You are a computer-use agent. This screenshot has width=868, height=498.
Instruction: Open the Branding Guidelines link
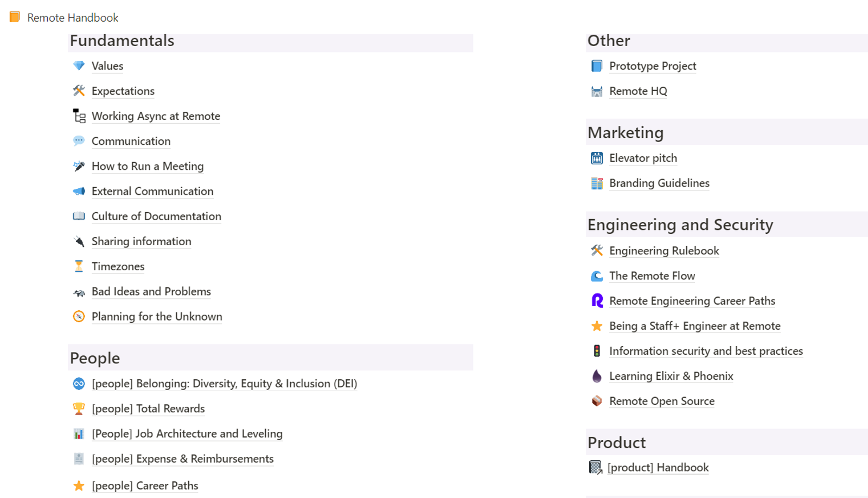[659, 183]
